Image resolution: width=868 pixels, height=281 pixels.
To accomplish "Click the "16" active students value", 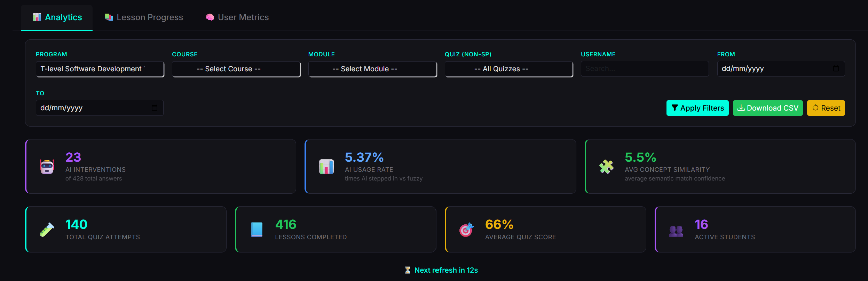I will point(701,225).
